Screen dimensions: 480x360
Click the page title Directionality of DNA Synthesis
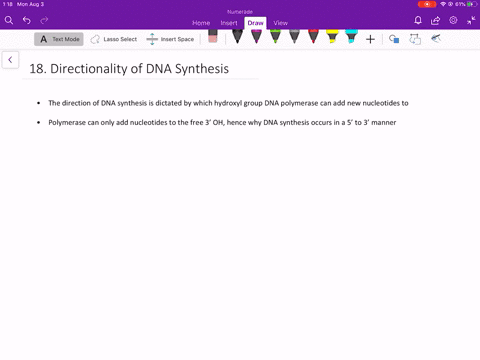coord(129,69)
